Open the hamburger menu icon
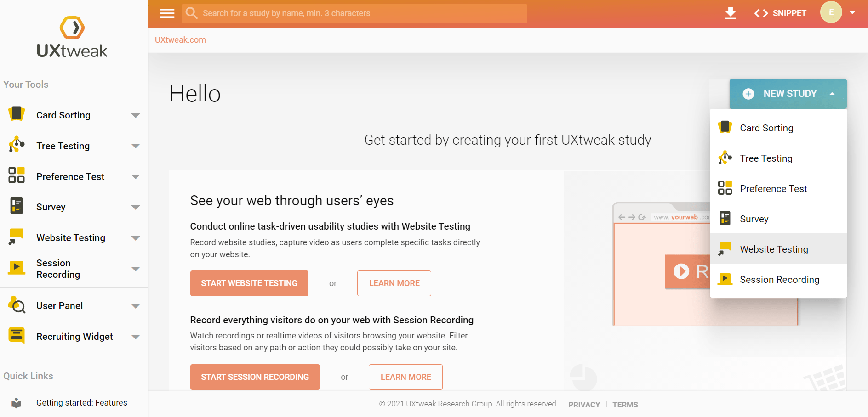The height and width of the screenshot is (417, 868). click(167, 13)
